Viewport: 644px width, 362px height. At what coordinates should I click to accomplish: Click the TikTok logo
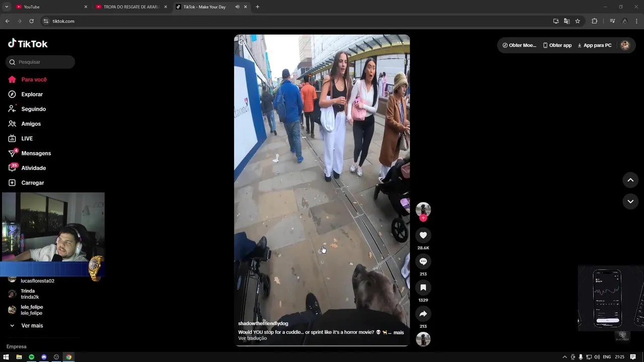[28, 44]
